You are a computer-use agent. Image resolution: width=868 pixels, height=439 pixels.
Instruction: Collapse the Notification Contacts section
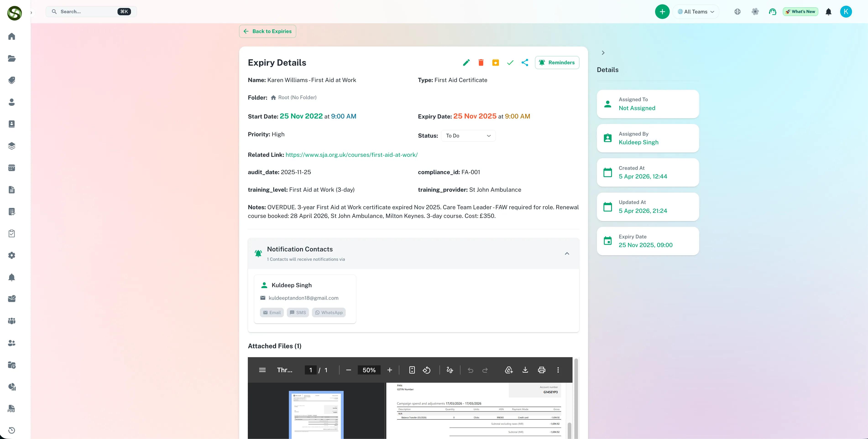tap(567, 253)
